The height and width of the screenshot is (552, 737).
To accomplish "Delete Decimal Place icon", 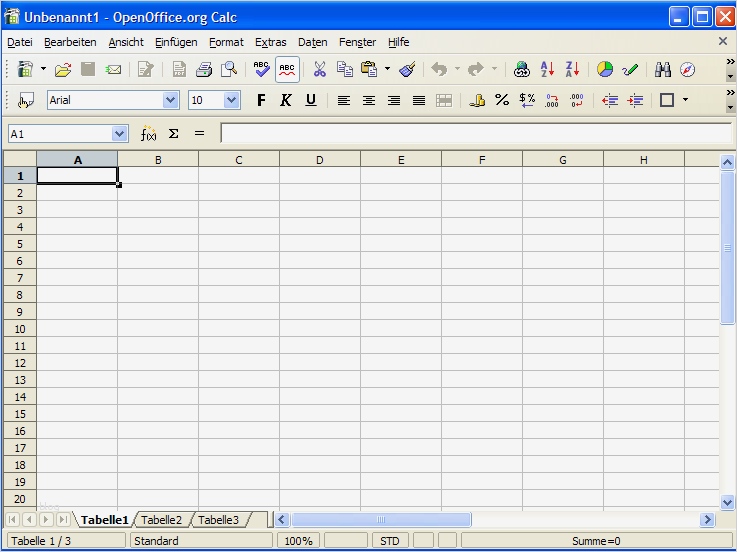I will coord(577,100).
